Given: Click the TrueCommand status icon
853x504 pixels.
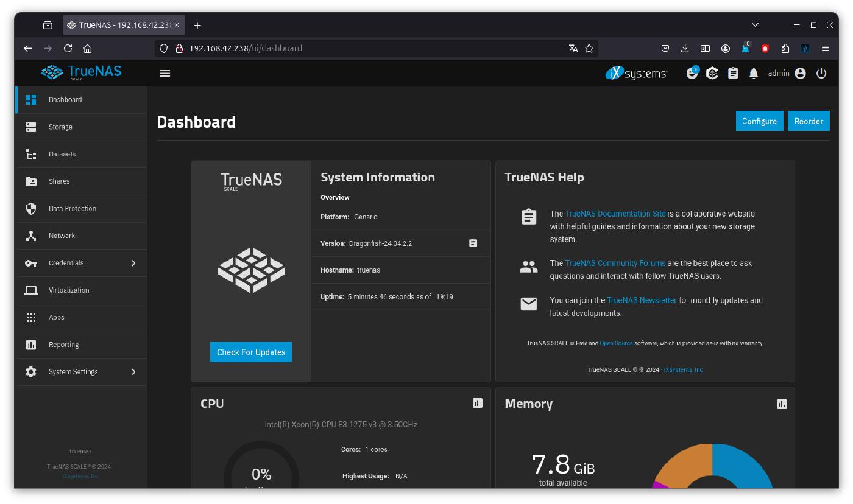Looking at the screenshot, I should tap(712, 73).
